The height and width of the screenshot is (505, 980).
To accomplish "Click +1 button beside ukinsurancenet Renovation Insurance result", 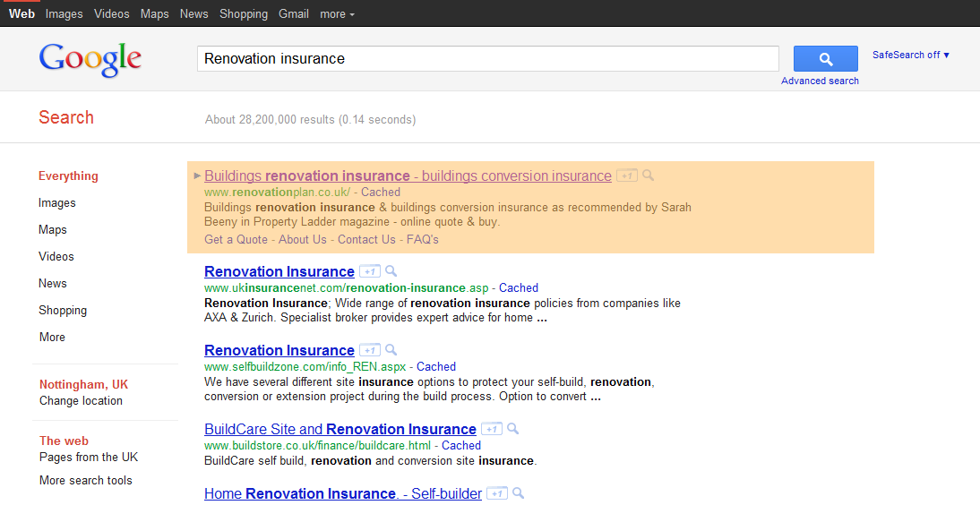I will 369,271.
